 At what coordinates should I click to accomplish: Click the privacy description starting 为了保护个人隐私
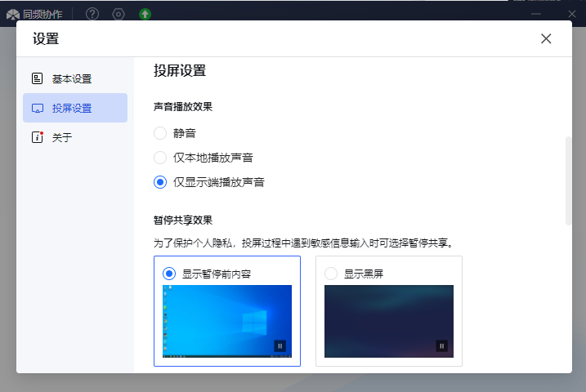pos(304,243)
